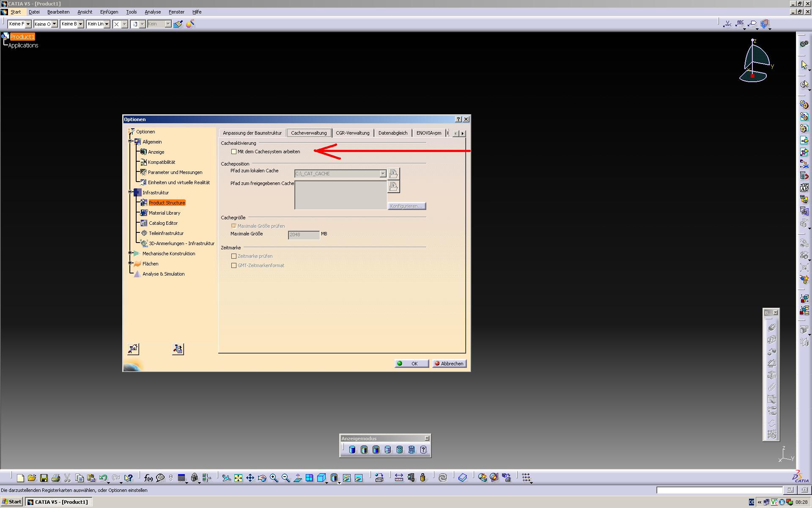812x508 pixels.
Task: Open the f(x) formula tool
Action: 148,478
